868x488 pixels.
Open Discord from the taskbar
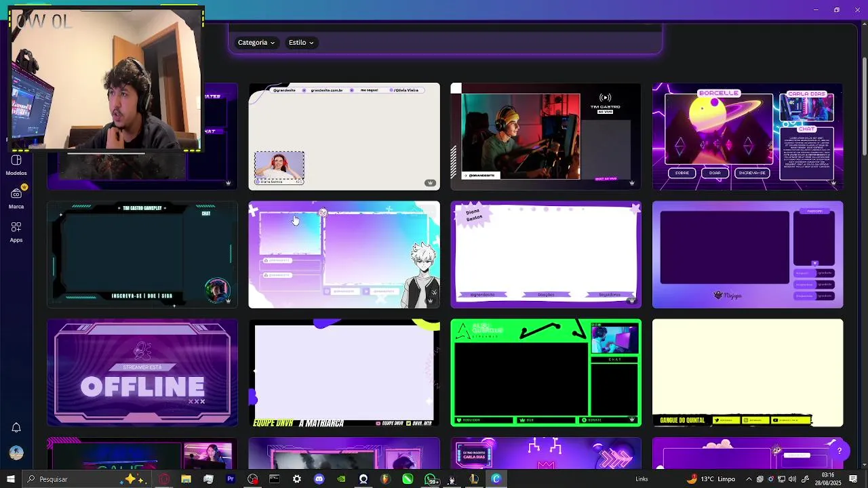coord(319,479)
